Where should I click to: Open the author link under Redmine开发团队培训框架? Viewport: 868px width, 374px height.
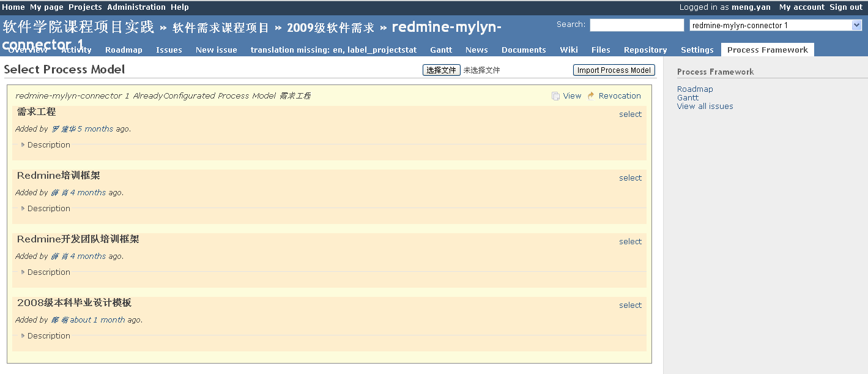click(59, 256)
